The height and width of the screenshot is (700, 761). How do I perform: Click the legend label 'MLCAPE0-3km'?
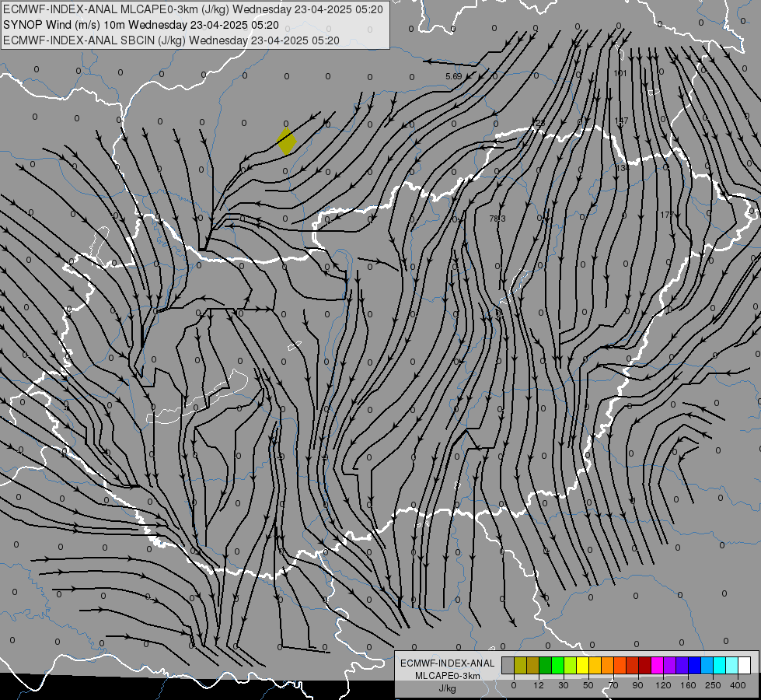[448, 676]
